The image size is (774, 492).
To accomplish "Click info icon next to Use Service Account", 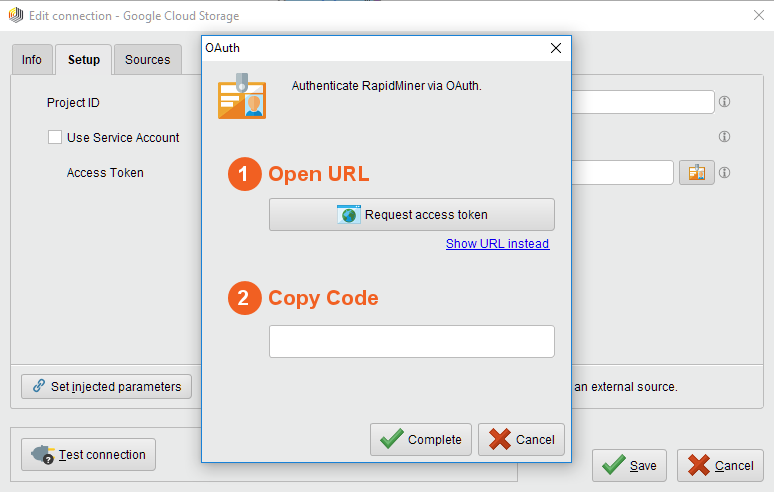I will tap(724, 137).
